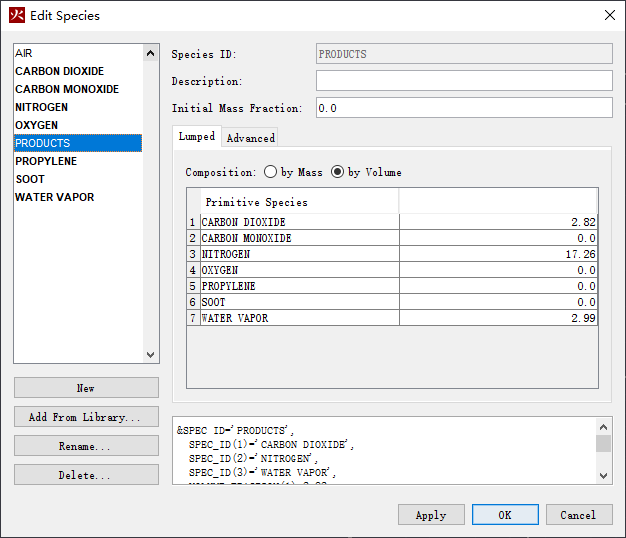Click Add From Library button
The image size is (626, 538).
click(x=86, y=417)
